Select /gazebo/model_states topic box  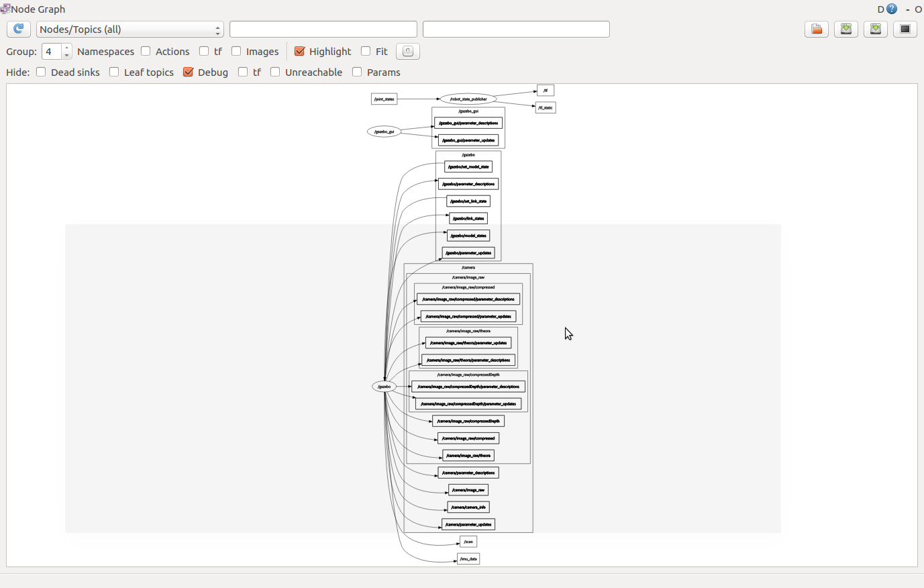click(x=468, y=236)
